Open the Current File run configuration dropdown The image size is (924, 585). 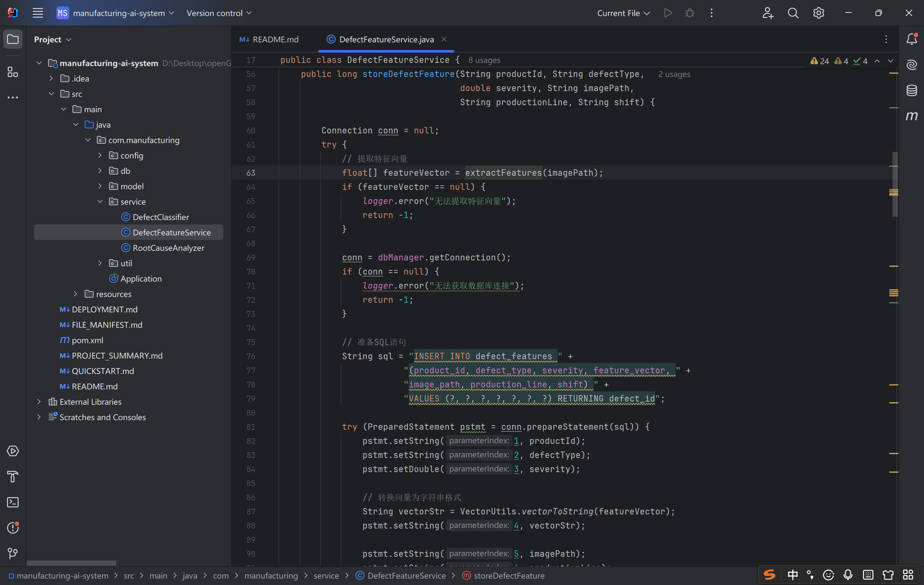point(623,13)
